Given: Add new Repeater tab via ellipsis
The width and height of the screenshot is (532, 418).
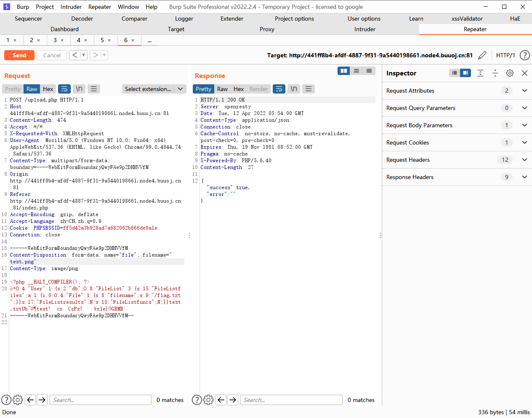Looking at the screenshot, I should click(x=149, y=40).
